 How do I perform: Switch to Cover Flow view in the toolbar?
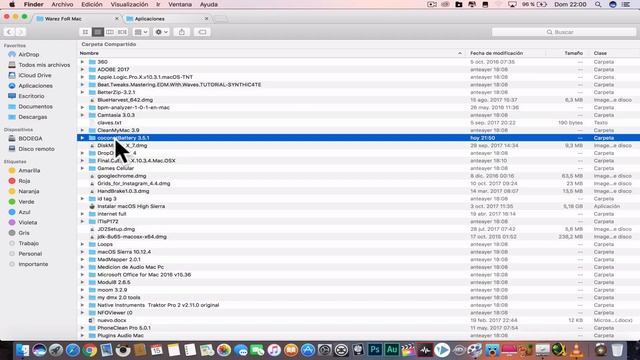click(122, 32)
